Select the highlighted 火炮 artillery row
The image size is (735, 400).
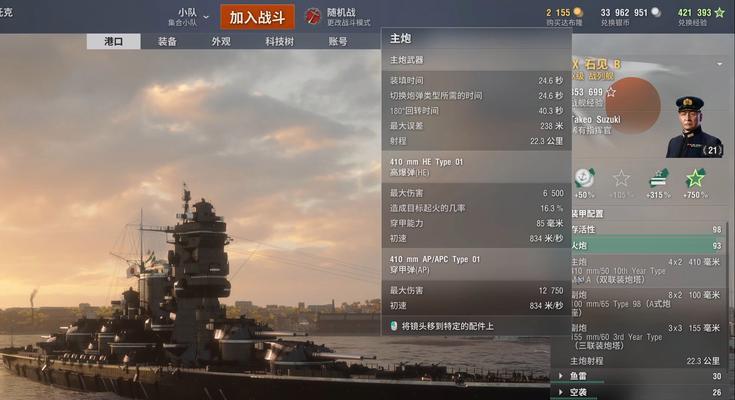pos(647,245)
